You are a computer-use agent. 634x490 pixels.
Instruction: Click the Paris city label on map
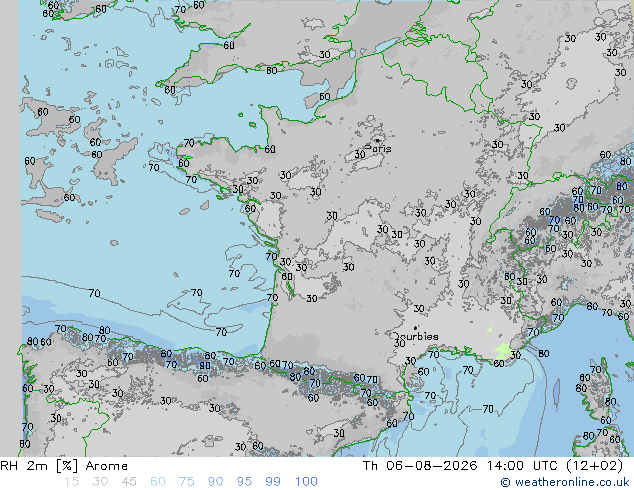tap(378, 148)
